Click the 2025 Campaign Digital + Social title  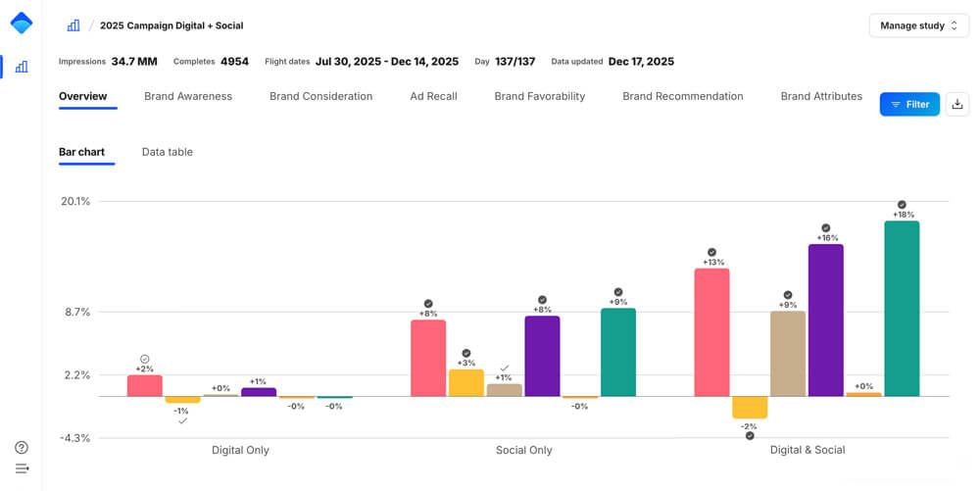(171, 25)
